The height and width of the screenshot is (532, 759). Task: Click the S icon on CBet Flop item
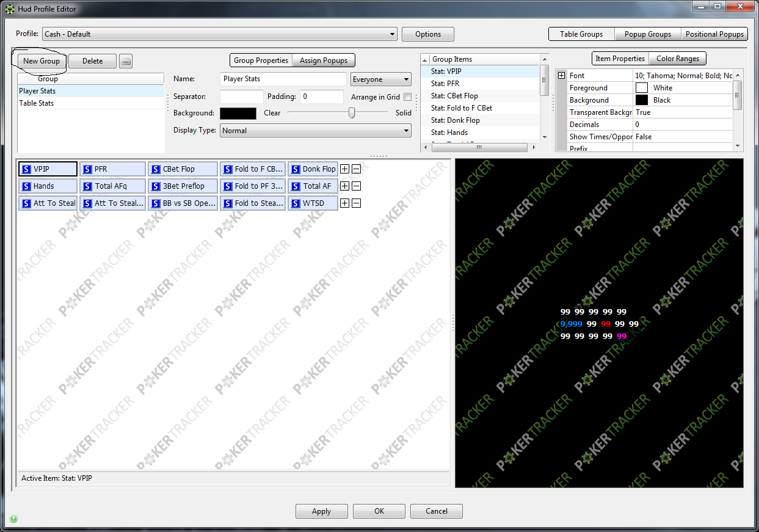156,169
